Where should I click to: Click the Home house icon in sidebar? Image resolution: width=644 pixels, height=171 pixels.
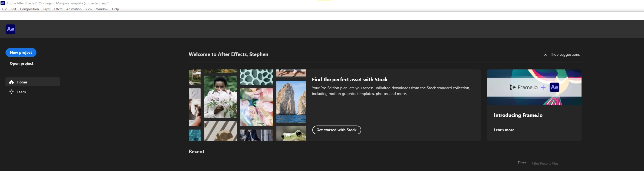click(11, 82)
